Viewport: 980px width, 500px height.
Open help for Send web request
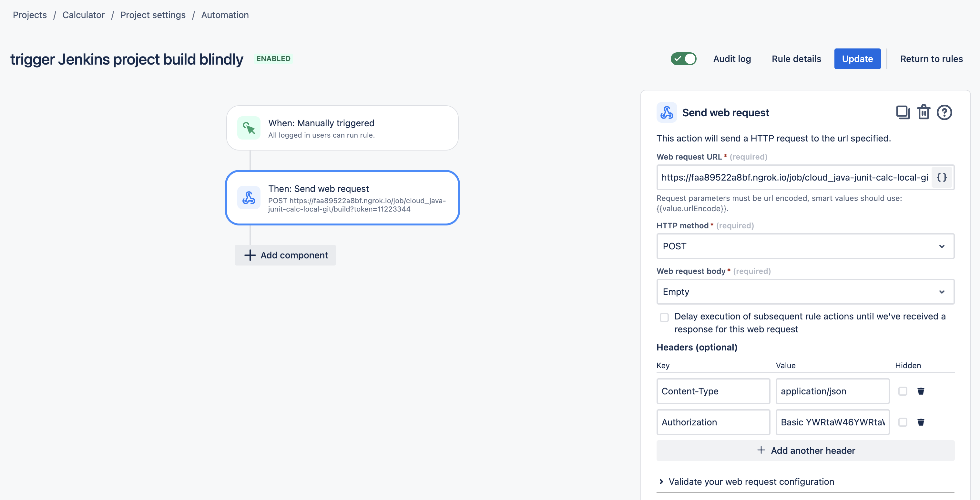[x=944, y=112]
